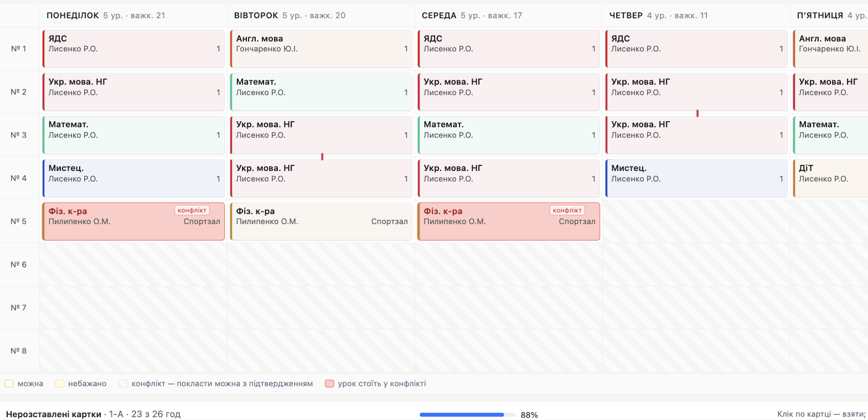The height and width of the screenshot is (420, 868).
Task: Select Thursday's Укр. мова. НГ card in period 3
Action: (x=696, y=135)
